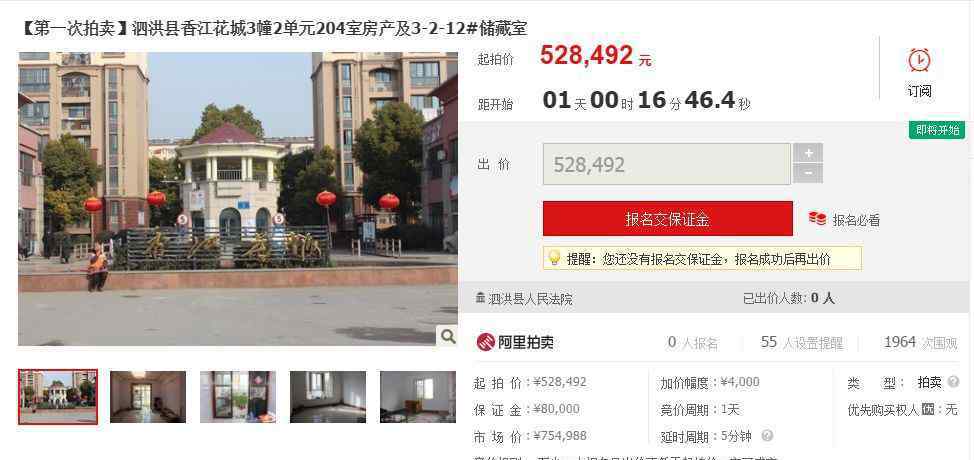The width and height of the screenshot is (974, 460).
Task: Select the third thumbnail with the balcony door
Action: pyautogui.click(x=238, y=397)
